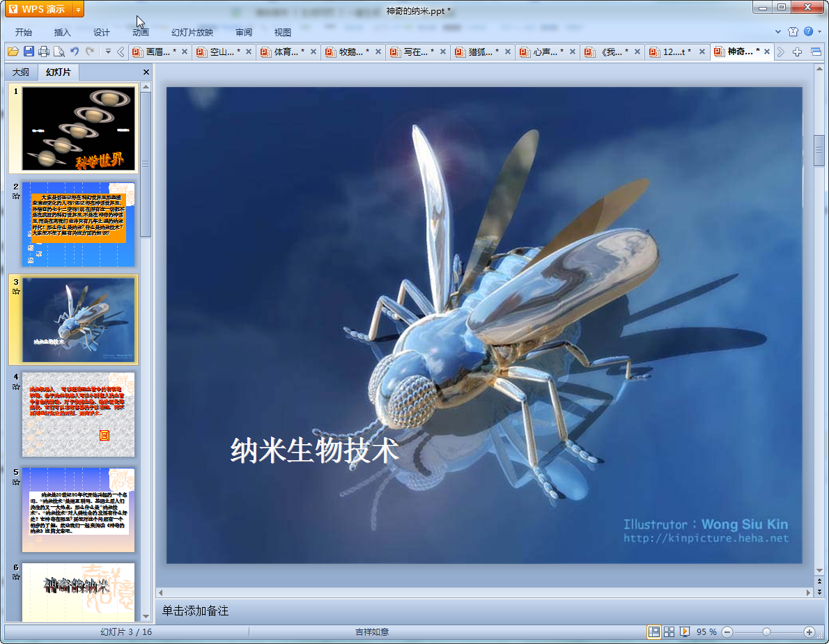The width and height of the screenshot is (829, 644).
Task: Click the 95 % zoom level
Action: coord(706,632)
